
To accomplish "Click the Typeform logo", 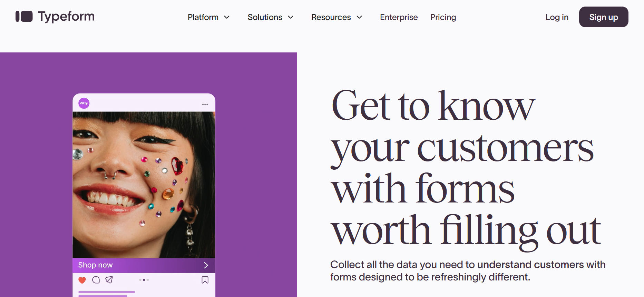I will pos(55,16).
